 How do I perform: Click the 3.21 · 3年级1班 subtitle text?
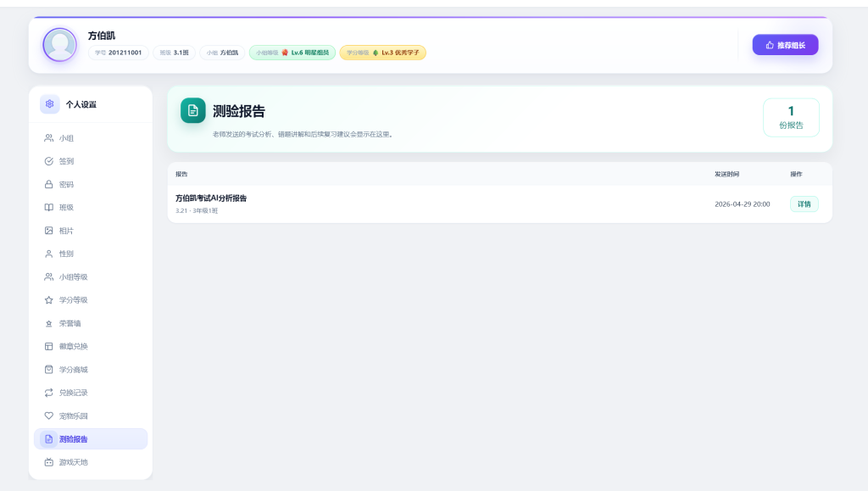click(x=197, y=211)
